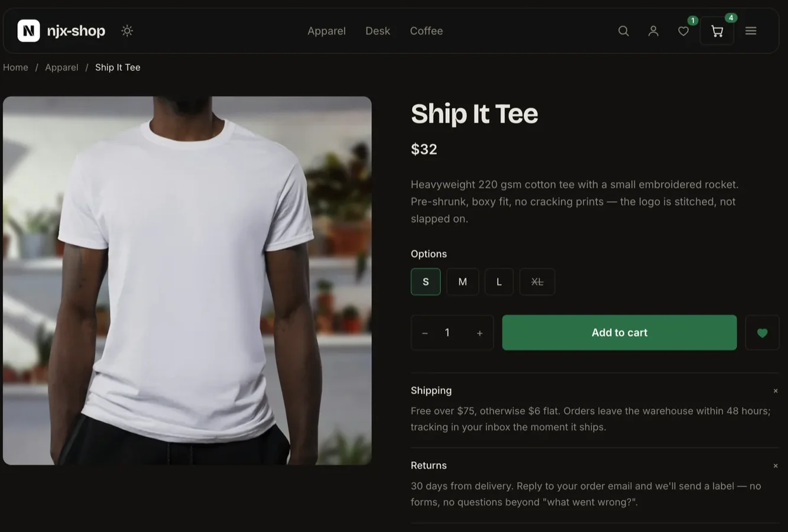
Task: Select size L option
Action: (x=499, y=282)
